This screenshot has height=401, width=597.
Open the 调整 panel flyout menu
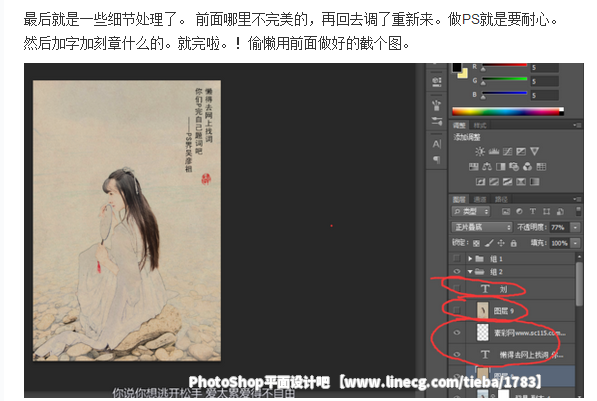578,125
